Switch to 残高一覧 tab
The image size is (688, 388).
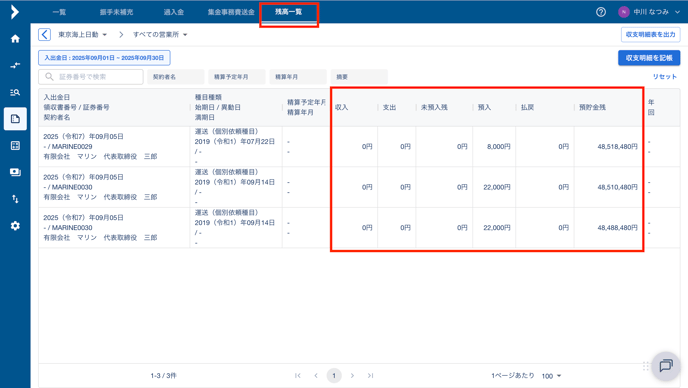[x=289, y=12]
